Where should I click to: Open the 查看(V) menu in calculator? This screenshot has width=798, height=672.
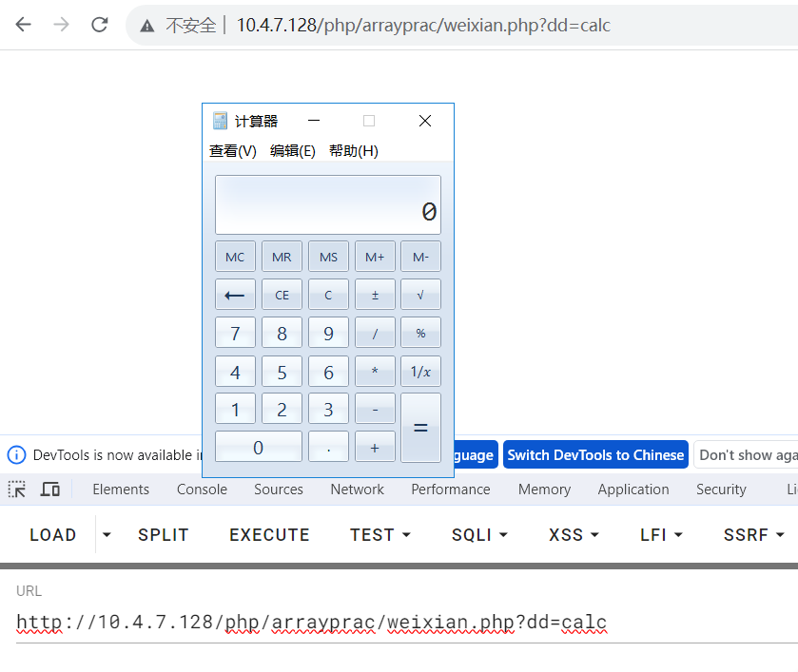point(233,151)
